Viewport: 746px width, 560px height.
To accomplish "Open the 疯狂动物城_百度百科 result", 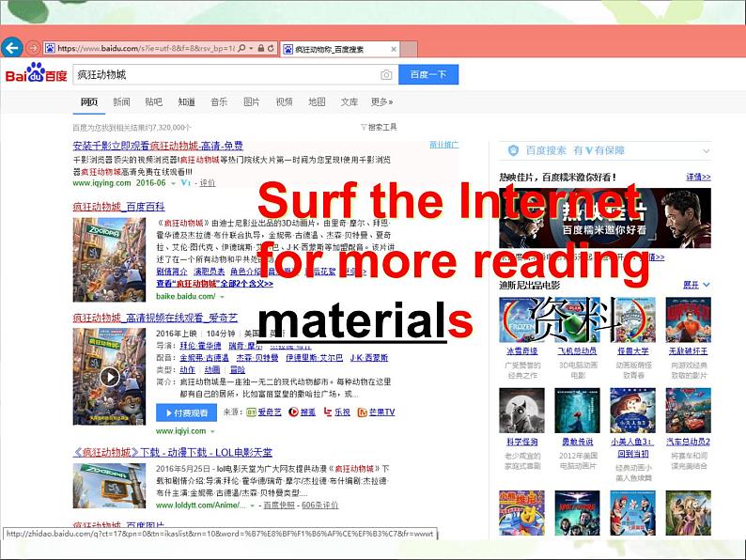I will 119,207.
